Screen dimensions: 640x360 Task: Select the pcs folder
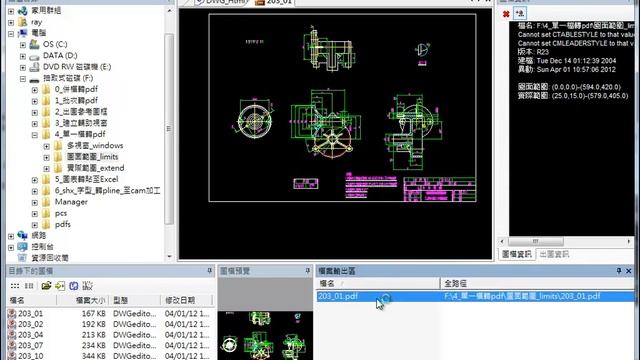(x=61, y=213)
